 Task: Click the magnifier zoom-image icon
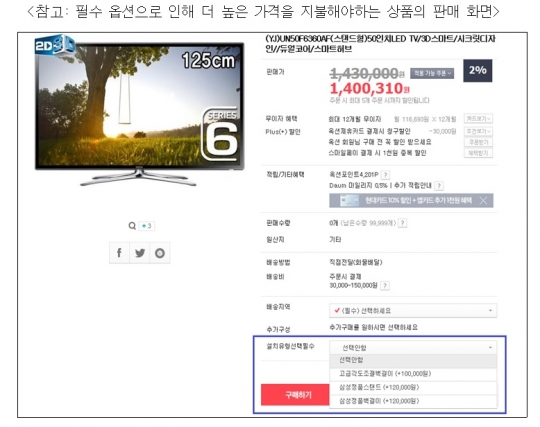[x=132, y=226]
